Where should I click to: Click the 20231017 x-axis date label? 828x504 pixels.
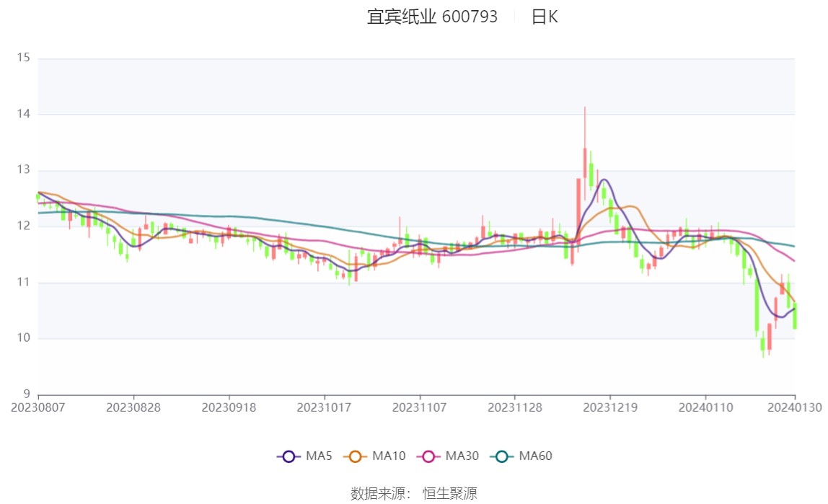point(325,408)
